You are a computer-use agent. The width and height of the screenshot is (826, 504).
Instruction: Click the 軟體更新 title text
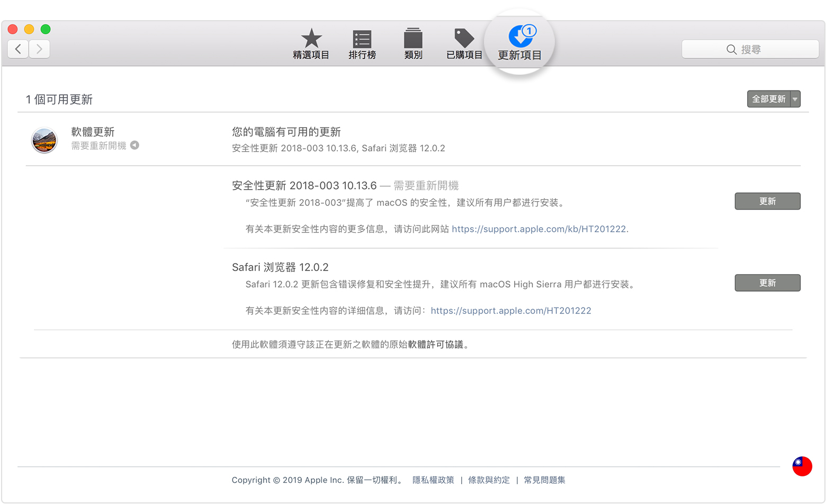93,131
